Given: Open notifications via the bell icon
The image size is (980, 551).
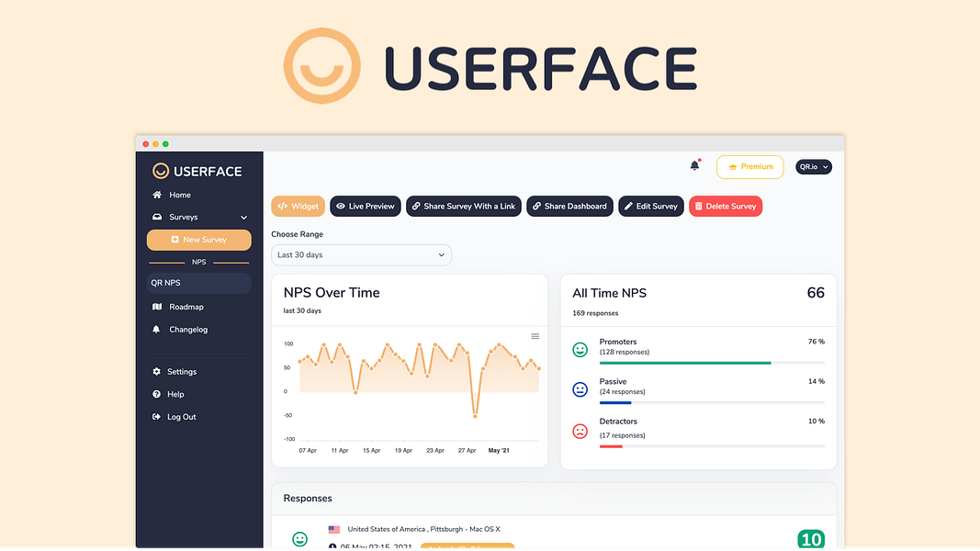Looking at the screenshot, I should 695,164.
